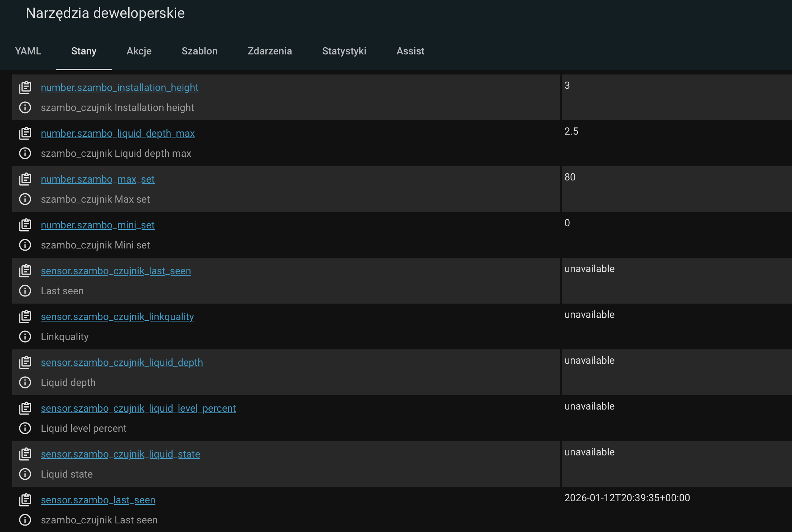Open the Assist tab
The width and height of the screenshot is (792, 532).
coord(410,51)
